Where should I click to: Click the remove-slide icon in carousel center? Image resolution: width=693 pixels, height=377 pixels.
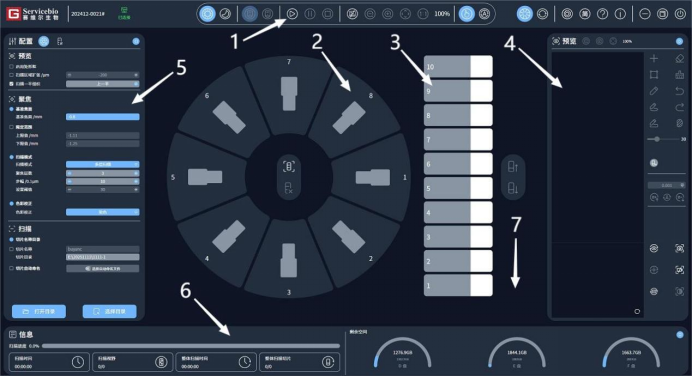click(x=289, y=188)
